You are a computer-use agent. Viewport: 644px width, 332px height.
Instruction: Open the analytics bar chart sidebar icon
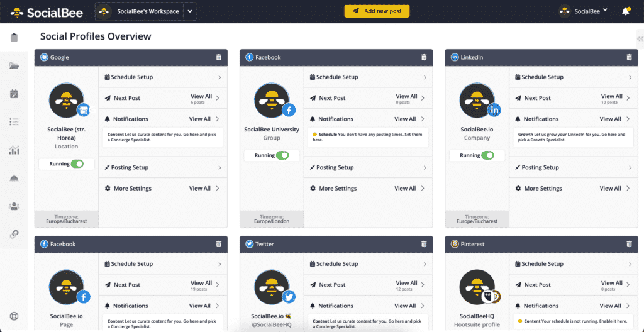coord(14,150)
